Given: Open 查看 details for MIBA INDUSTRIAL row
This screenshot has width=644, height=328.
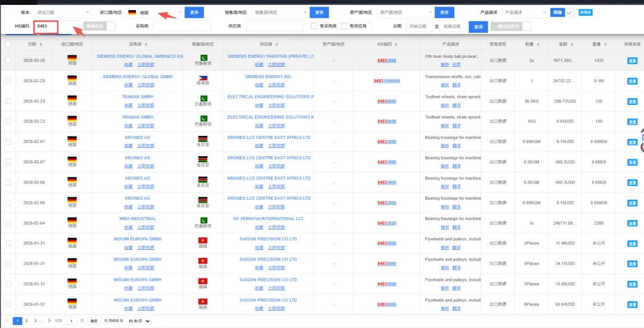Looking at the screenshot, I should (632, 223).
